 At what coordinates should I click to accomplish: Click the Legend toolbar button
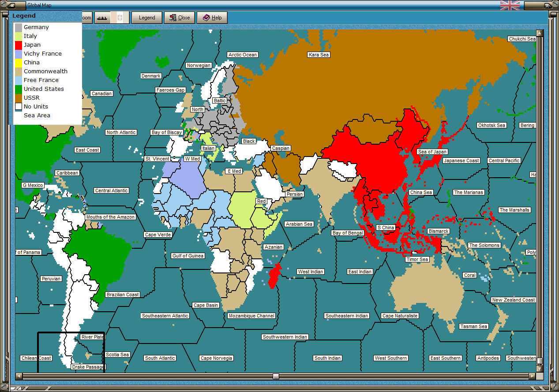click(147, 18)
